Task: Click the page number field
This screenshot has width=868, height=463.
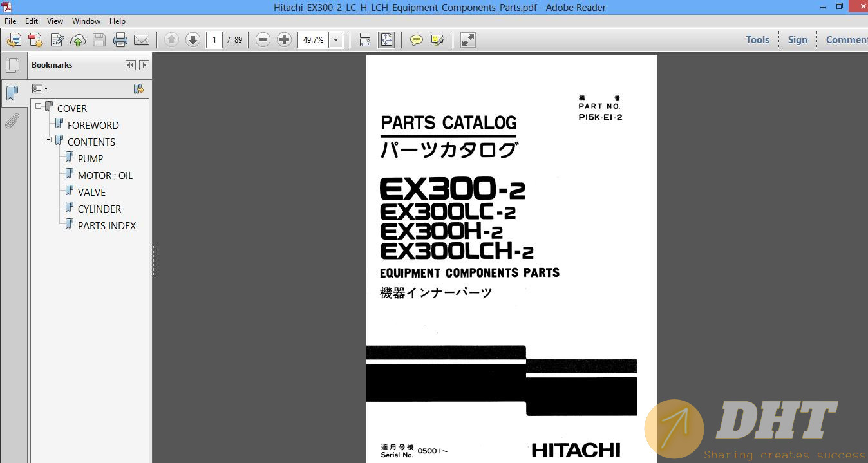Action: [x=214, y=40]
